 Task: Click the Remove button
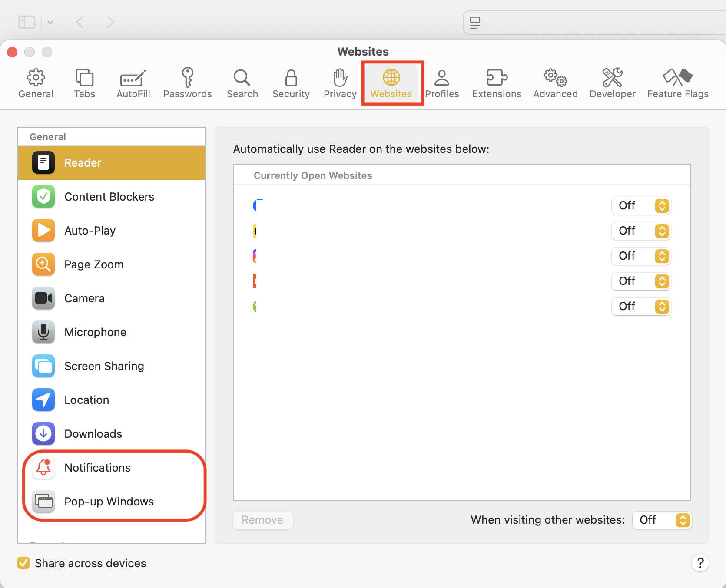tap(262, 520)
